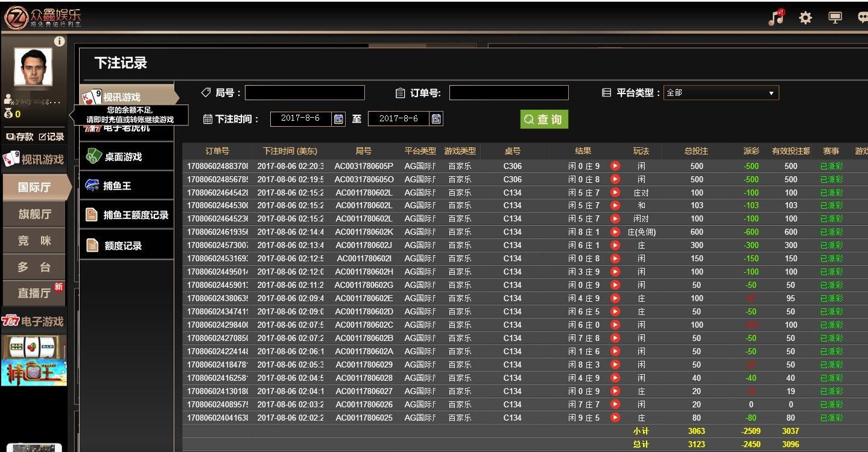The image size is (868, 452).
Task: Open 捕鱼王 menu item
Action: pos(117,186)
